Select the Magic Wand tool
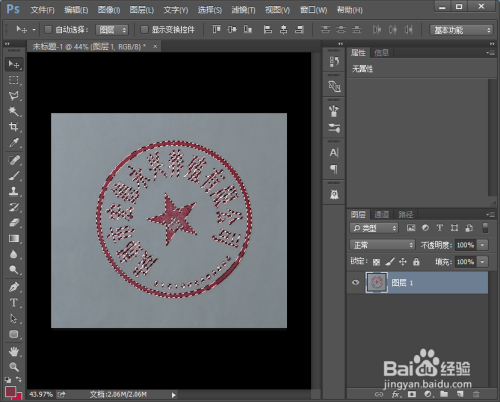Viewport: 500px width, 402px height. (x=14, y=111)
